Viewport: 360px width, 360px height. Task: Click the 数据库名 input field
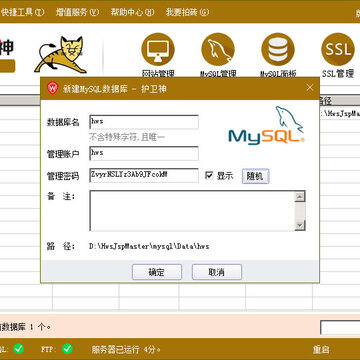[144, 122]
